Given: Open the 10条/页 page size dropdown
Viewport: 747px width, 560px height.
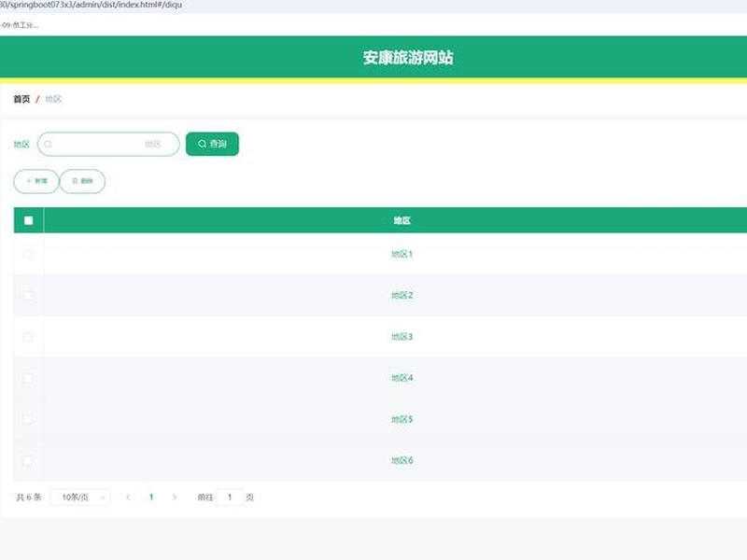Looking at the screenshot, I should pyautogui.click(x=80, y=497).
